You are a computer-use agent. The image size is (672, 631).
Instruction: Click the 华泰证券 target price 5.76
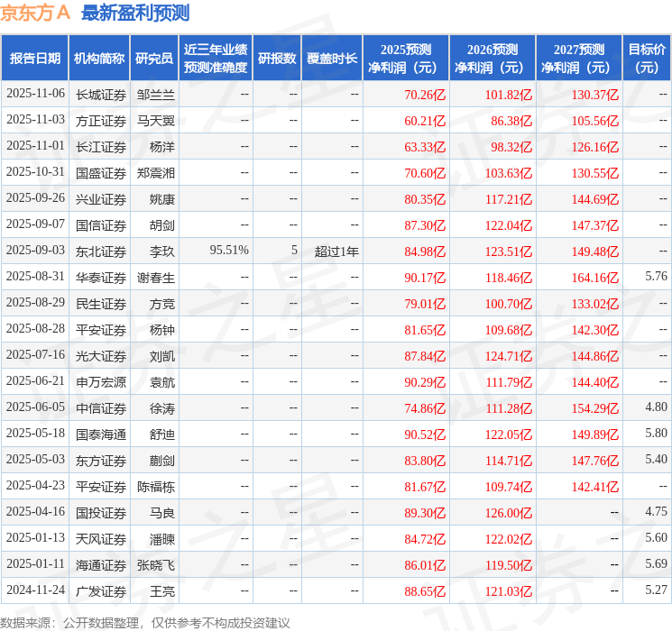coord(656,277)
